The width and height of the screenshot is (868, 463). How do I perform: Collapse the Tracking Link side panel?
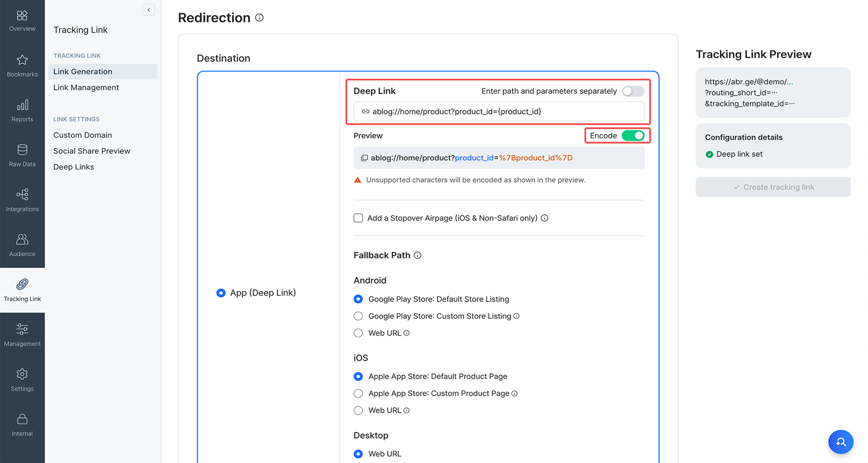click(149, 10)
